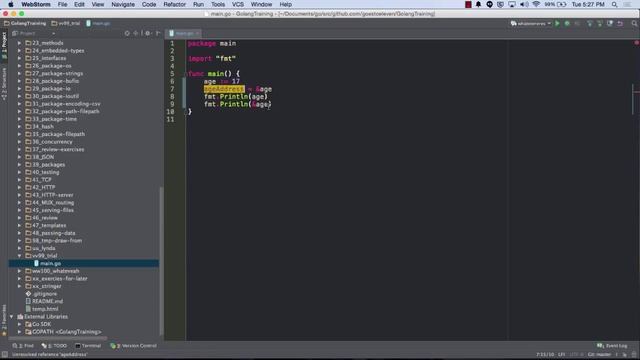Viewport: 640px width, 360px height.
Task: Collapse the vv99_trial folder
Action: pyautogui.click(x=19, y=256)
